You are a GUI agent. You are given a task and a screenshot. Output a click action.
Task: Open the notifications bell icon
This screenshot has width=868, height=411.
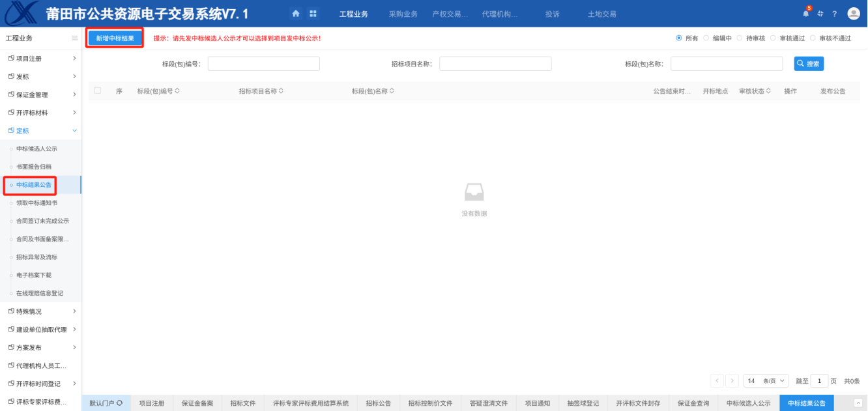[x=805, y=14]
